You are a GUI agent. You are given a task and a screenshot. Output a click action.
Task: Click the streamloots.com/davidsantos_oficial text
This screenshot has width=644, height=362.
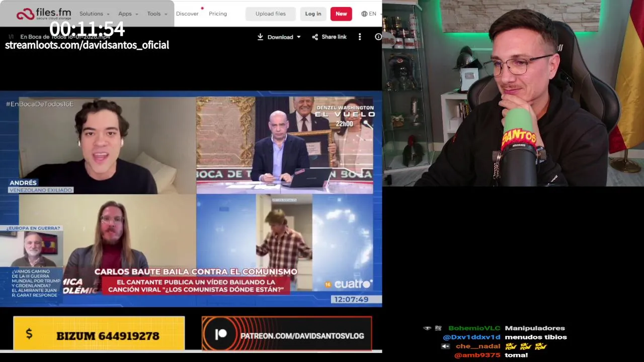pyautogui.click(x=87, y=45)
